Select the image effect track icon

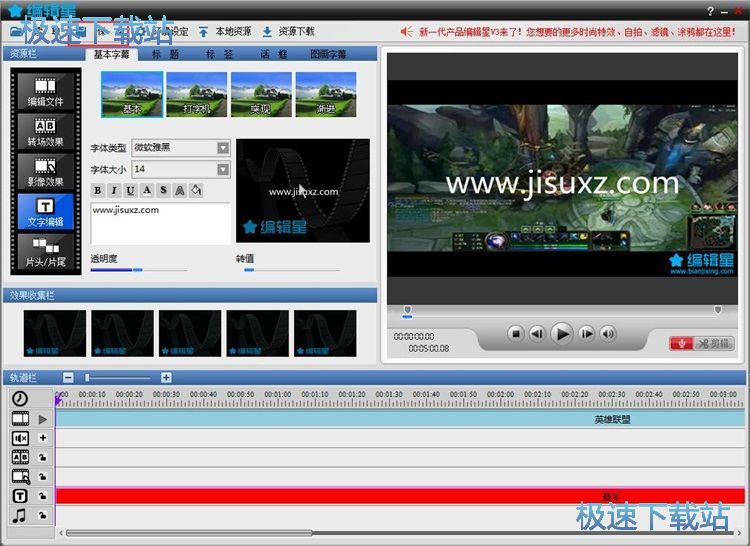pyautogui.click(x=20, y=476)
